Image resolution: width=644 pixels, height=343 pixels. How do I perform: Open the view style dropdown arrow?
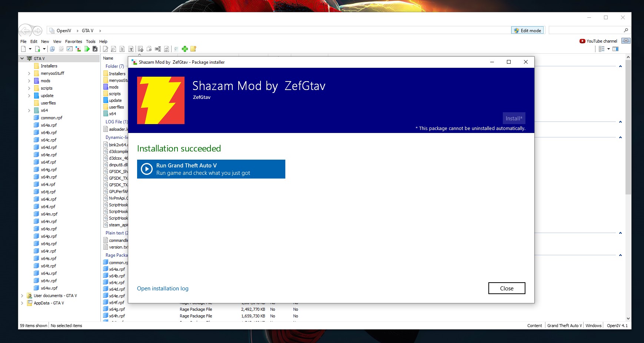click(x=608, y=49)
